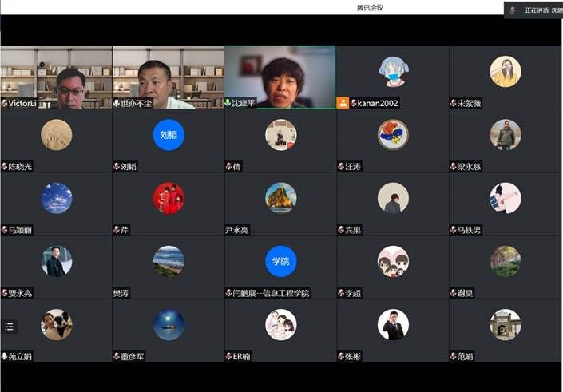Image resolution: width=563 pixels, height=392 pixels.
Task: Click 张彬's suit photo avatar
Action: (393, 324)
